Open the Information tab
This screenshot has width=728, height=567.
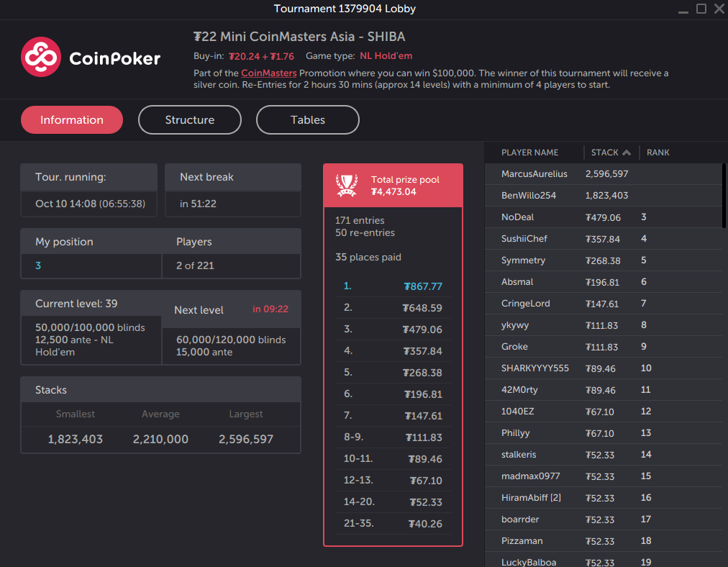pos(72,120)
